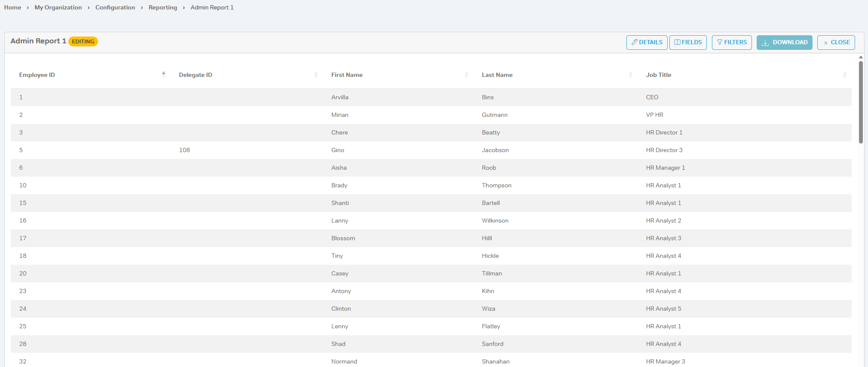Navigate to Configuration breadcrumb
The height and width of the screenshot is (367, 868).
[x=115, y=7]
